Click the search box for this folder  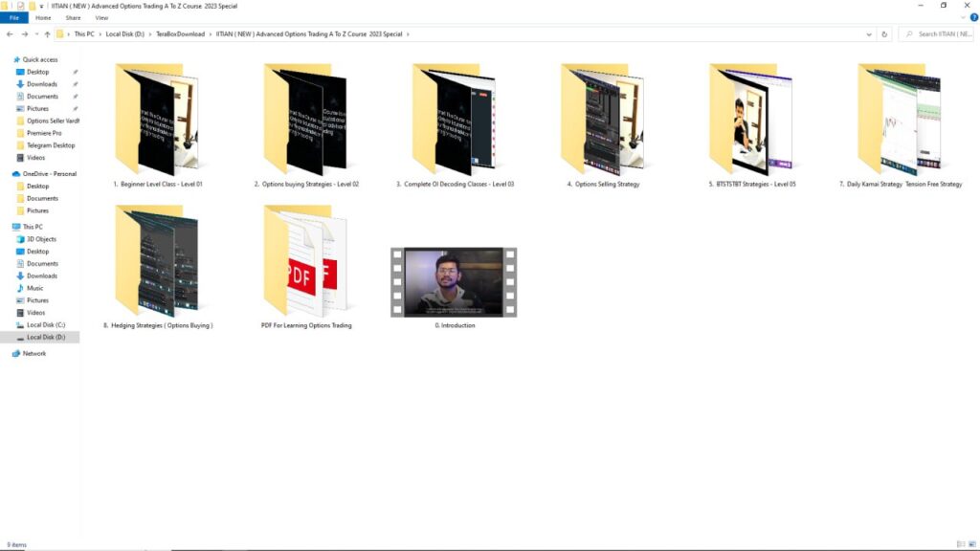tap(936, 34)
